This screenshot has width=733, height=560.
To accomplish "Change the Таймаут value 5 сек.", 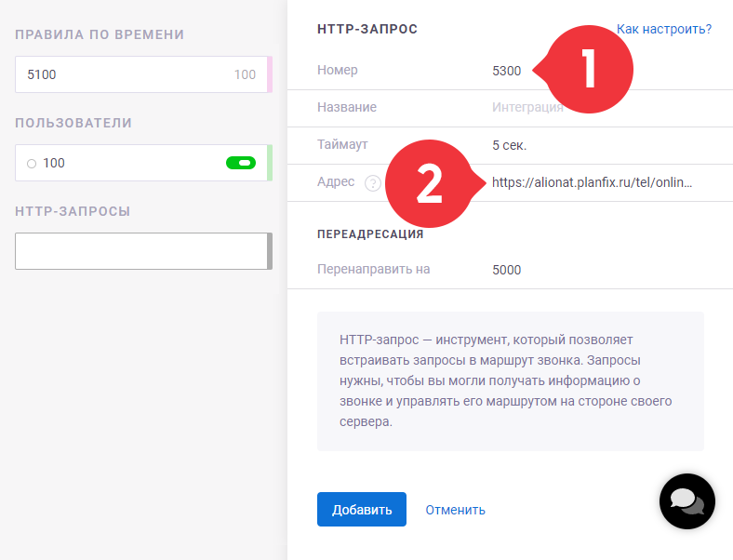I will [509, 145].
